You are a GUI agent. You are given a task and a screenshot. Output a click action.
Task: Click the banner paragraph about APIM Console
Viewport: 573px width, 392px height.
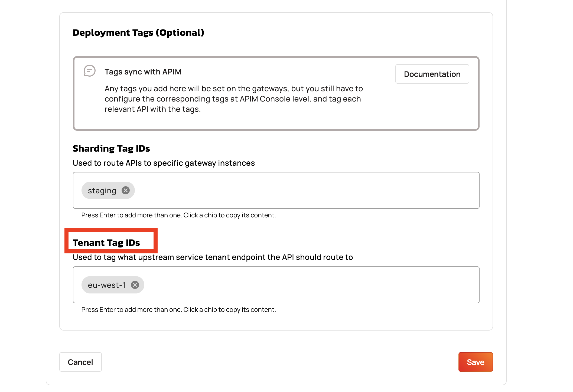tap(233, 99)
